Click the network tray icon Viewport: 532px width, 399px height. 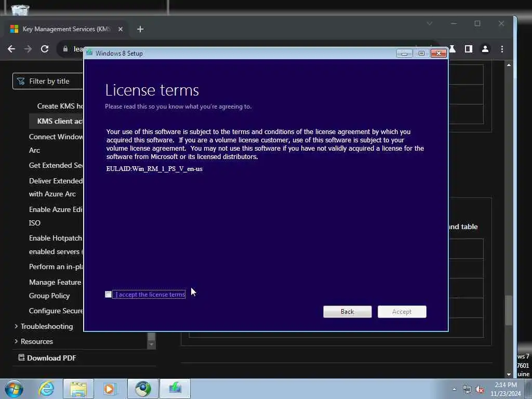click(467, 390)
